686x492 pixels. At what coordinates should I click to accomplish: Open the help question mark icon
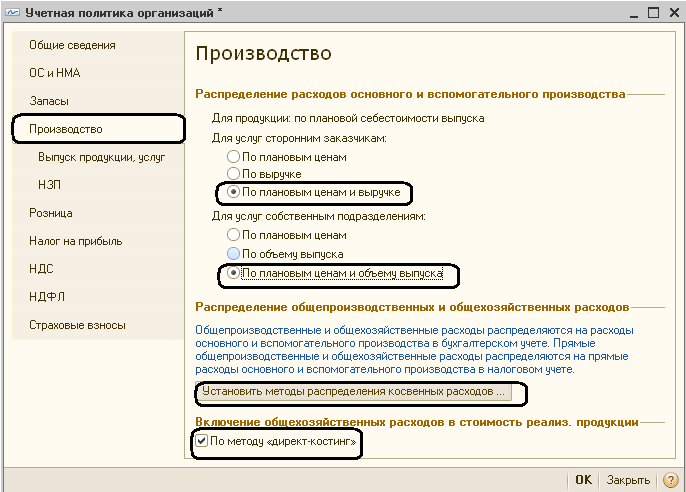click(671, 480)
